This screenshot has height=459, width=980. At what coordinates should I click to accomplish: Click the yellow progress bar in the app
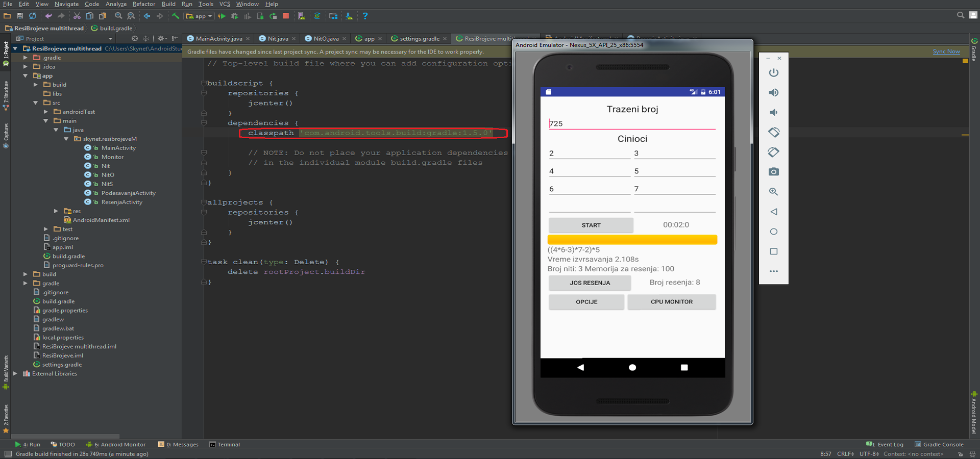(x=632, y=240)
